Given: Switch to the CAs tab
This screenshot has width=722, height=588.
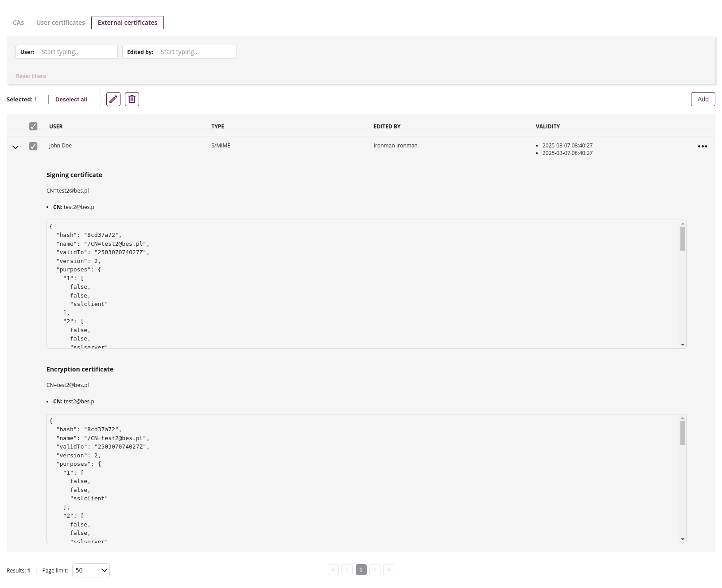Looking at the screenshot, I should pos(19,23).
